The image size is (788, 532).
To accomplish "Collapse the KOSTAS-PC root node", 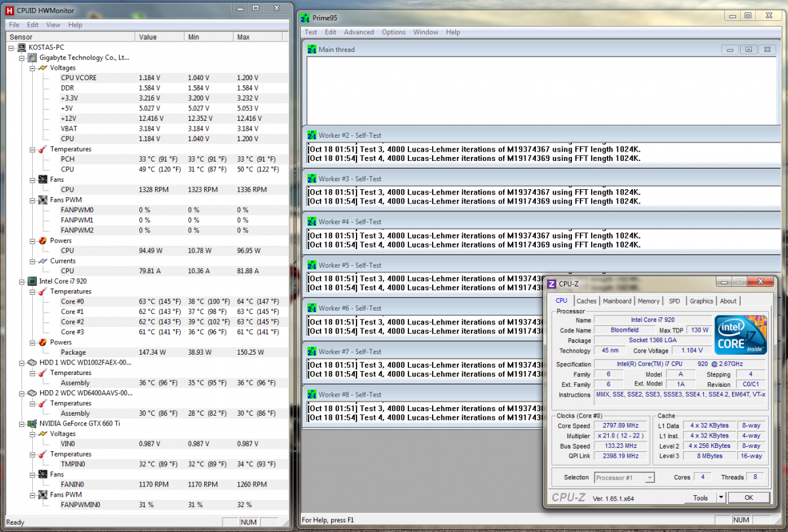I will tap(11, 48).
